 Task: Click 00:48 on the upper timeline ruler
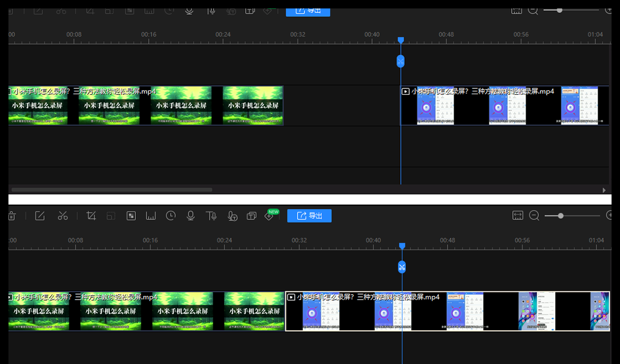pyautogui.click(x=446, y=34)
